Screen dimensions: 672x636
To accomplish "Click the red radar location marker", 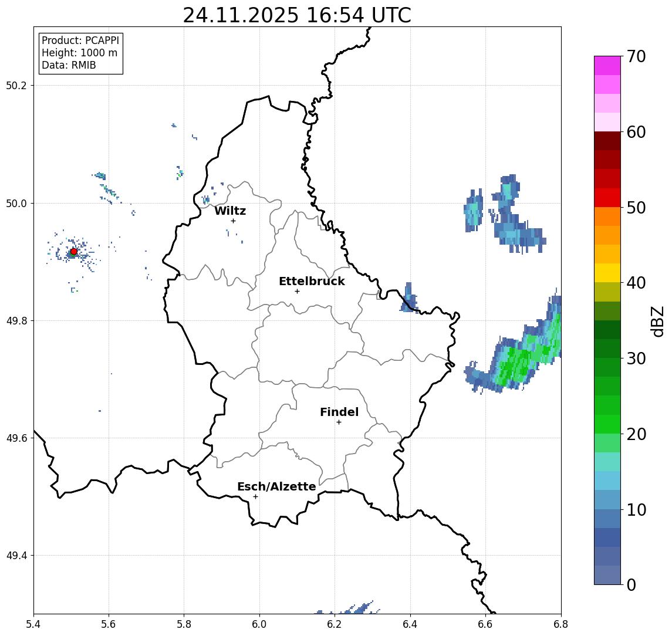I will click(74, 252).
